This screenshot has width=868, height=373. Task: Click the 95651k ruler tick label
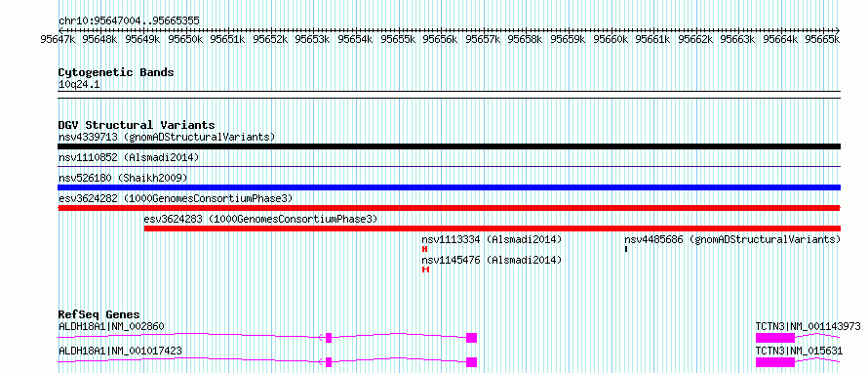[x=228, y=39]
